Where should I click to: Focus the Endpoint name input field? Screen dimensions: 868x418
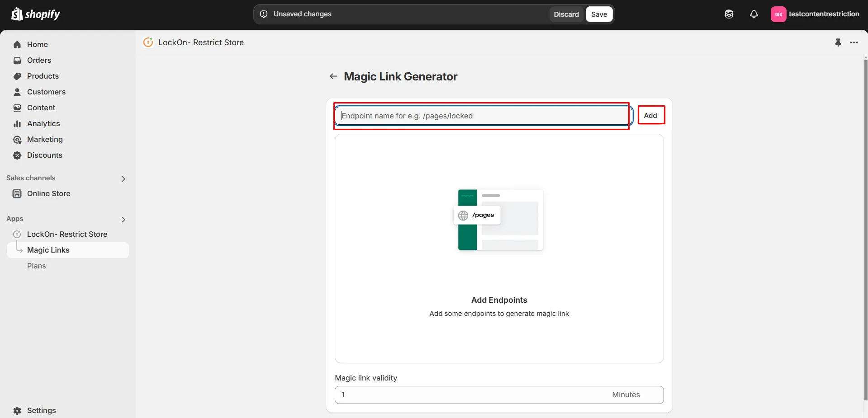tap(483, 116)
